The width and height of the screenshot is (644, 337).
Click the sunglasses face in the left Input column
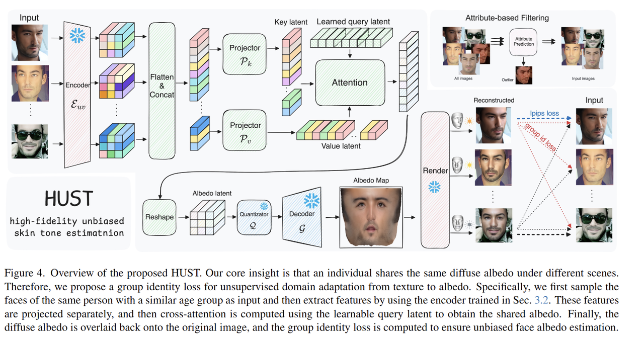(30, 142)
